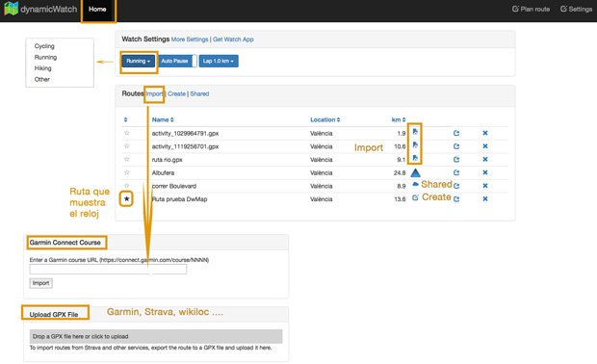Click the 13.6 km value for Ruta prueba DwMap

pyautogui.click(x=400, y=199)
